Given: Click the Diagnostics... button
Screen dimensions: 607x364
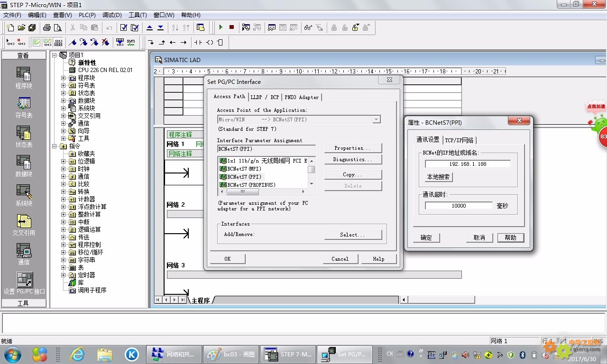Looking at the screenshot, I should pyautogui.click(x=353, y=160).
